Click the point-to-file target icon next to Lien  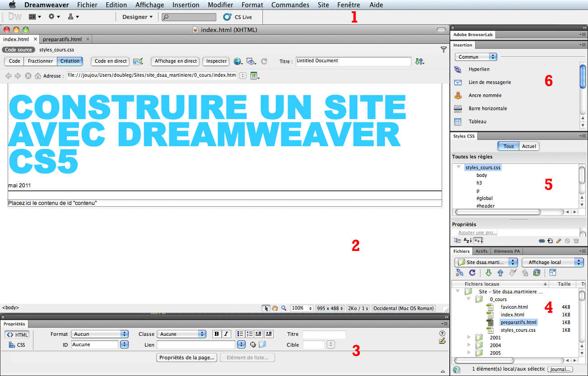[x=253, y=345]
